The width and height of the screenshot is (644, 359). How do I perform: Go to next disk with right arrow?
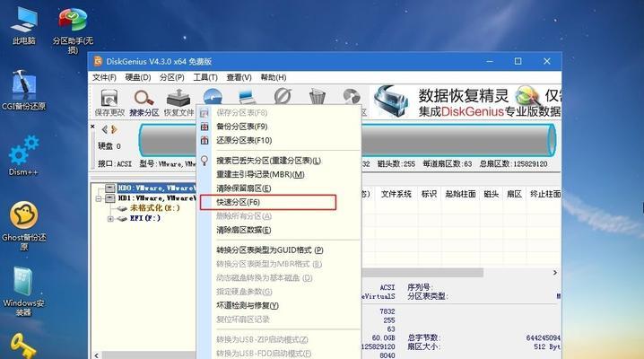pyautogui.click(x=114, y=129)
